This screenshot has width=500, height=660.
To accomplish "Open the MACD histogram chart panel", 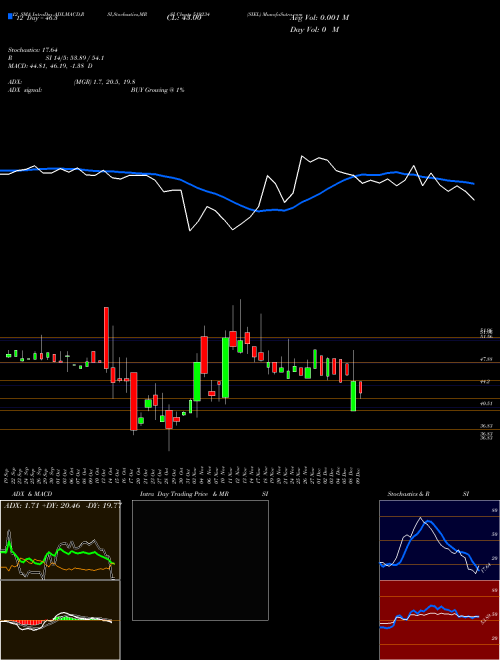I will (x=60, y=620).
